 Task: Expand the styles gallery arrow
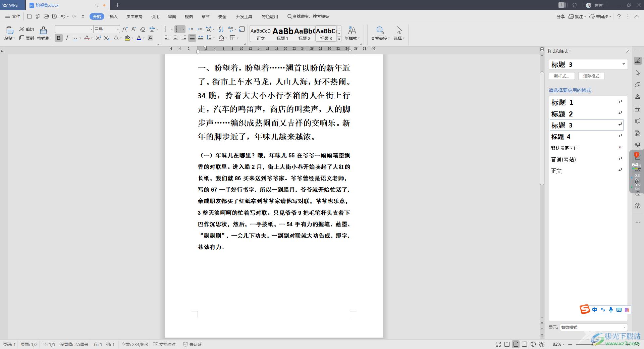pos(339,39)
